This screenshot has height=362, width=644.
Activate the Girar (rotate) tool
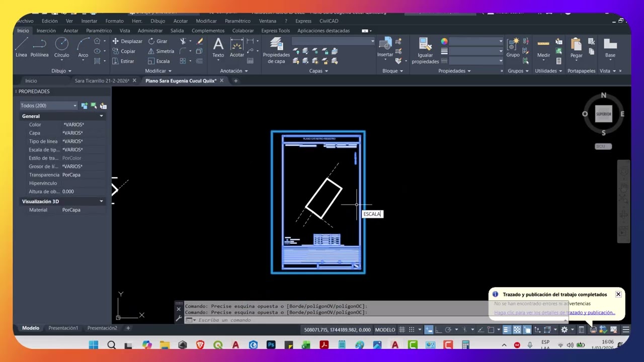[157, 41]
